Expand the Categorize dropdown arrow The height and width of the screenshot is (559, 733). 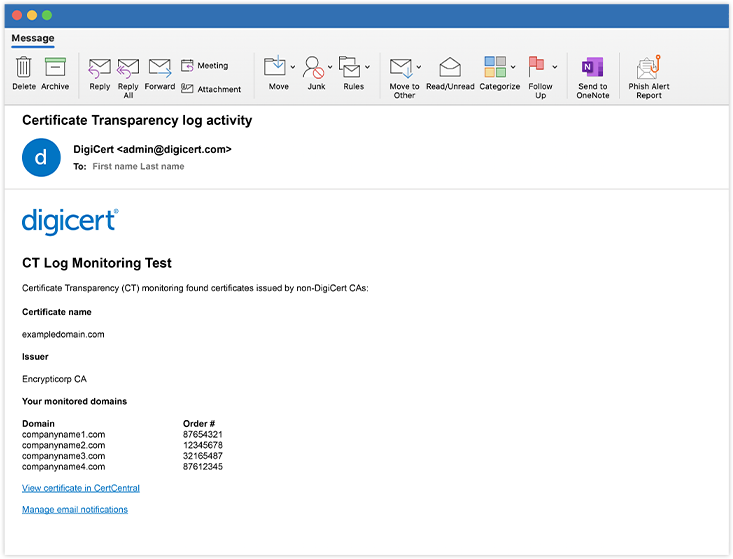[513, 67]
